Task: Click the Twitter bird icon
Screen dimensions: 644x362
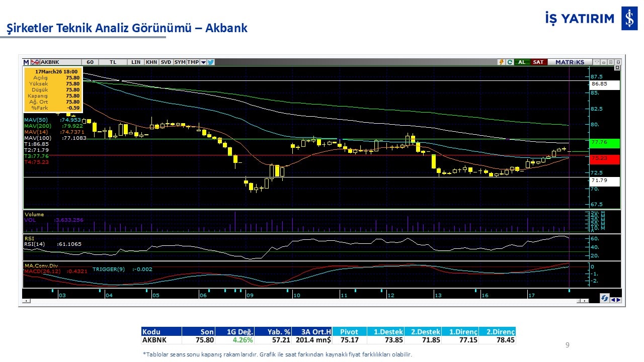Action: coord(211,62)
